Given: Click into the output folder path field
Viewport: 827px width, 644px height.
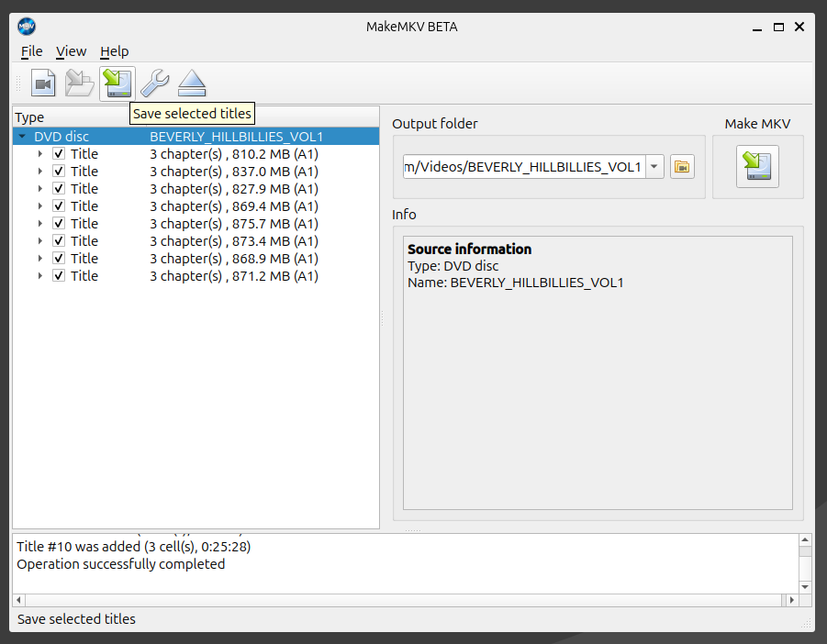Looking at the screenshot, I should tap(523, 167).
